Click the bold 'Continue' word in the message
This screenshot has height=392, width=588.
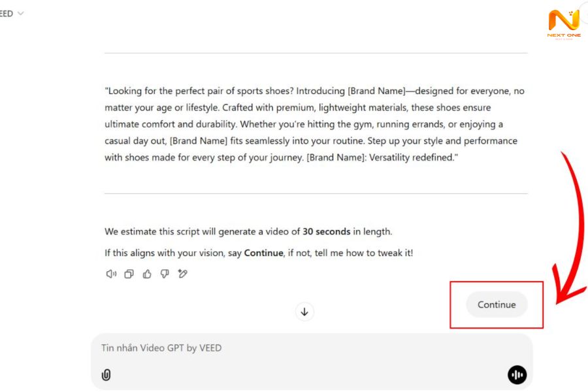[x=263, y=253]
